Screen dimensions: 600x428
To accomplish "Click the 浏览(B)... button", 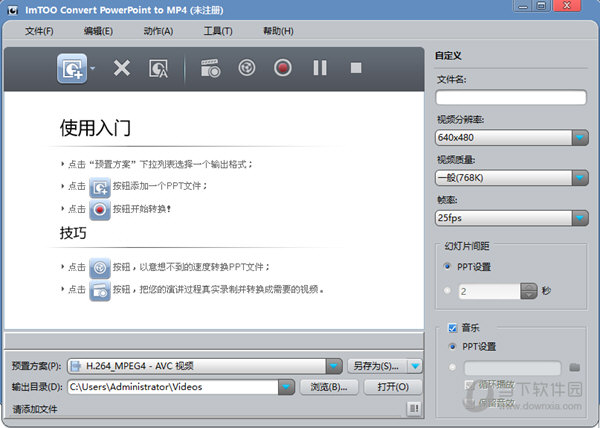I will click(x=329, y=387).
